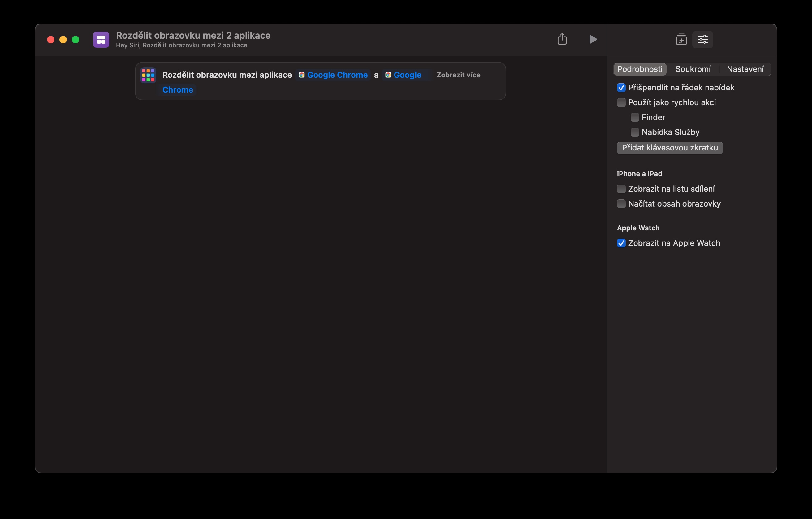This screenshot has height=519, width=812.
Task: Uncheck Přišpendlit na řádek nabídek
Action: click(x=621, y=88)
